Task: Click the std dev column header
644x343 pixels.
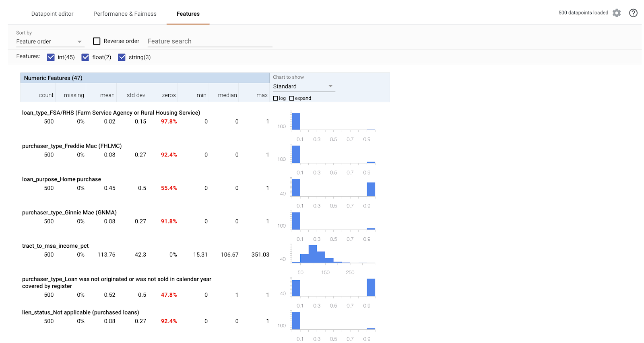Action: point(136,95)
